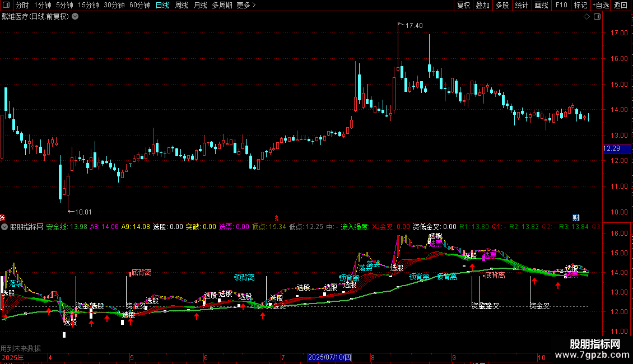
Task: Click the 2025年 label on time axis
Action: tap(12, 357)
